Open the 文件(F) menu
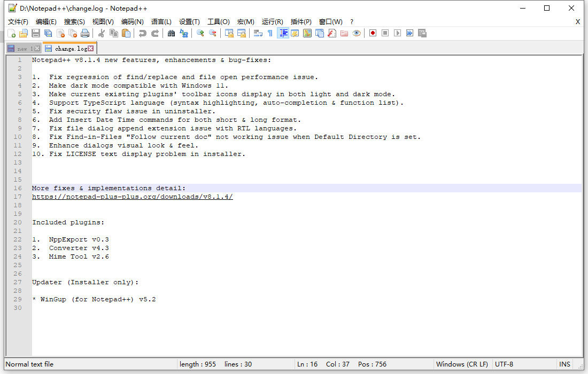Viewport: 588px width, 374px height. click(18, 22)
